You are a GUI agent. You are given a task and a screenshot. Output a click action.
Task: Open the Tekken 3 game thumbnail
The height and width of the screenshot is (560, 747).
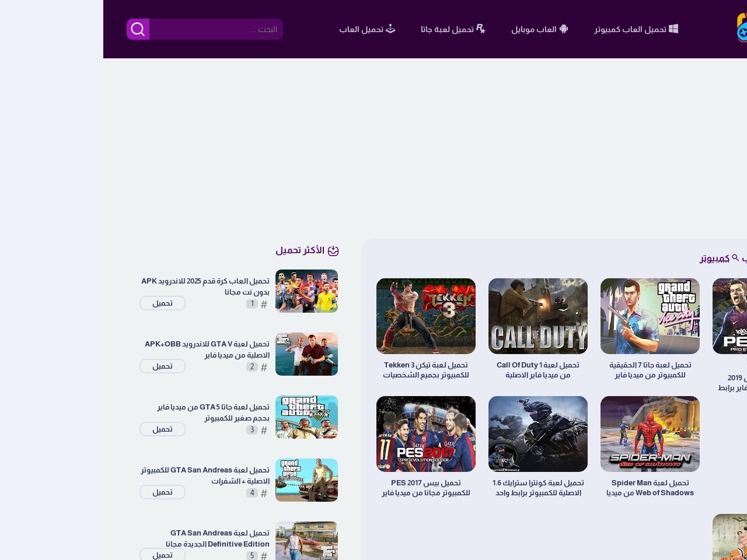[426, 316]
